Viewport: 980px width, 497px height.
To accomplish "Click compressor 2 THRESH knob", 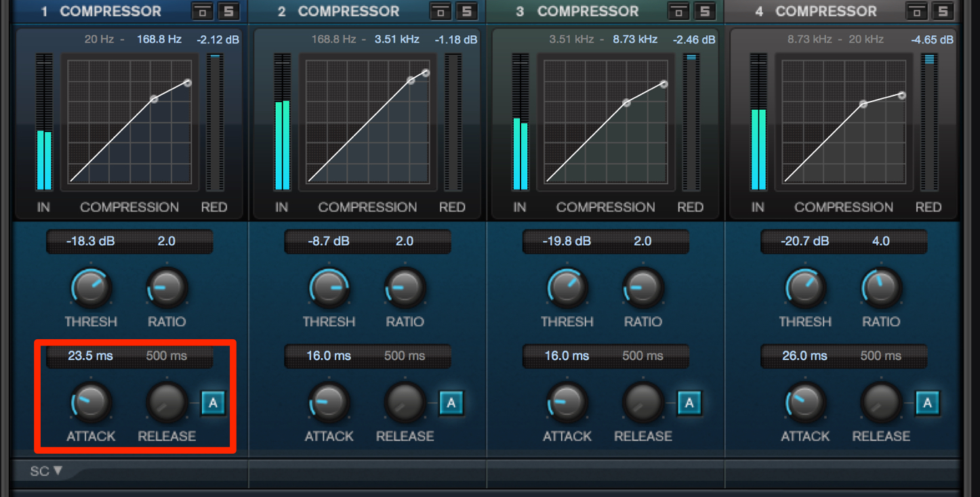I will [x=329, y=287].
